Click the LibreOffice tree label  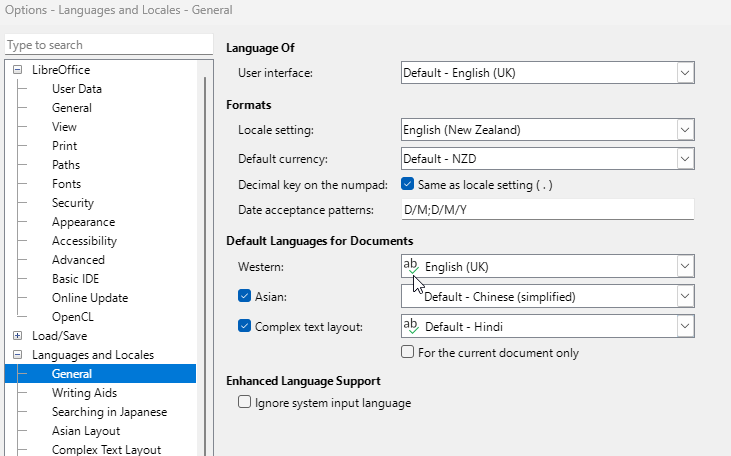(x=61, y=69)
